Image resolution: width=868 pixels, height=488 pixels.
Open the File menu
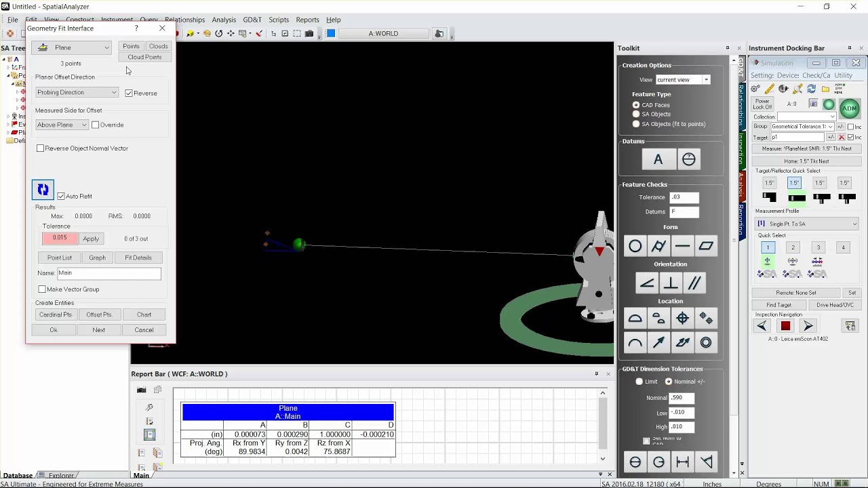13,20
